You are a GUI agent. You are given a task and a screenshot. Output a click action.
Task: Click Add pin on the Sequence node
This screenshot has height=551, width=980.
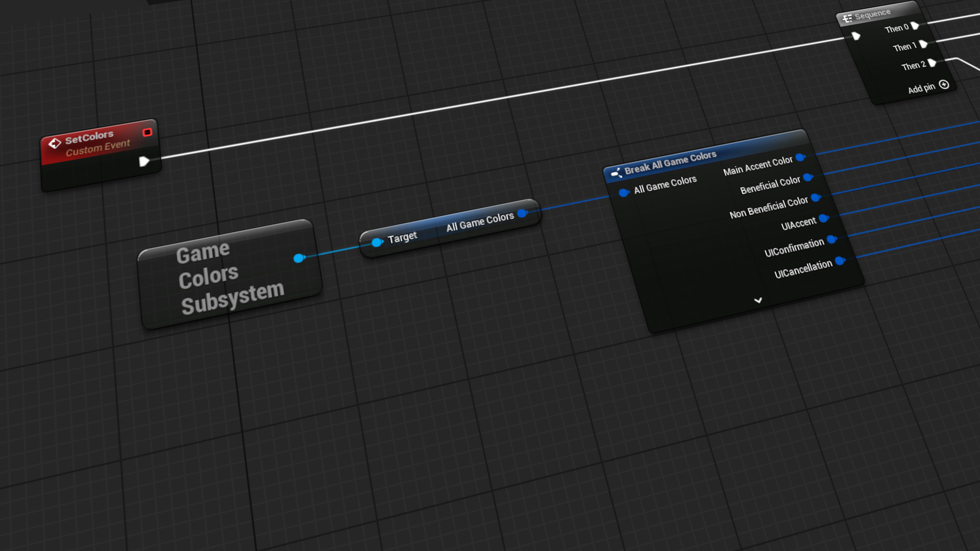pos(943,86)
